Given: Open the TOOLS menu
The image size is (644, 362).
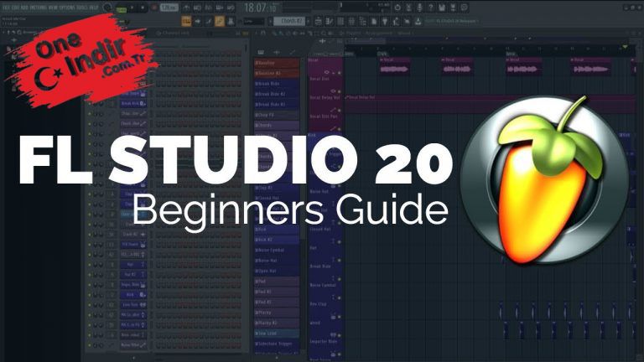Looking at the screenshot, I should click(x=82, y=8).
